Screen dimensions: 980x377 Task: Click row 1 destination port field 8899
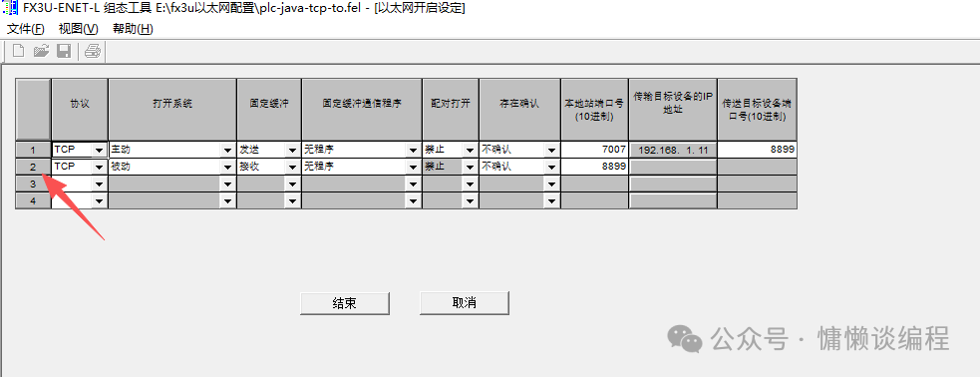click(757, 150)
